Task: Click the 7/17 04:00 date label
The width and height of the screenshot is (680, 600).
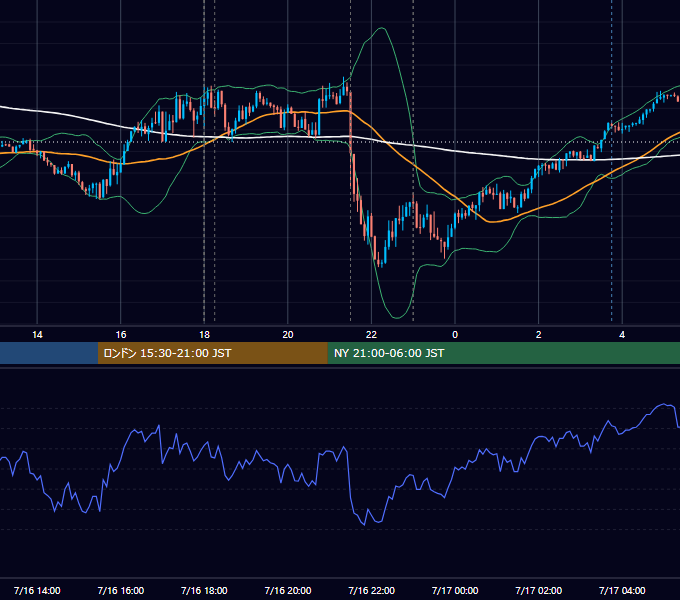Action: 622,590
